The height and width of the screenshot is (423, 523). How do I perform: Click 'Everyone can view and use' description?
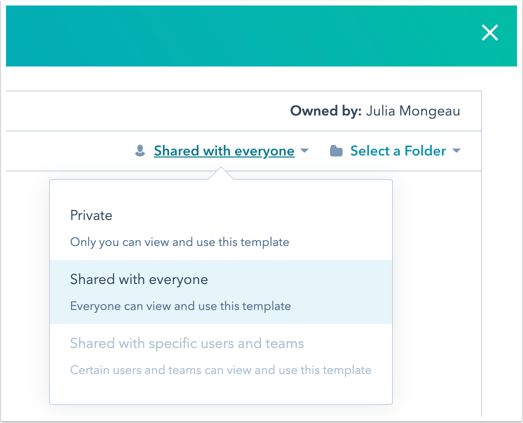[180, 306]
